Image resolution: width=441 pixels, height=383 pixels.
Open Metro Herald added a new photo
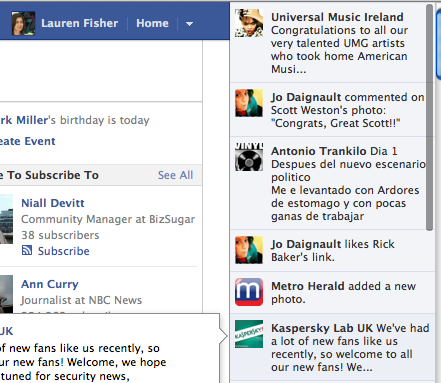[x=332, y=293]
